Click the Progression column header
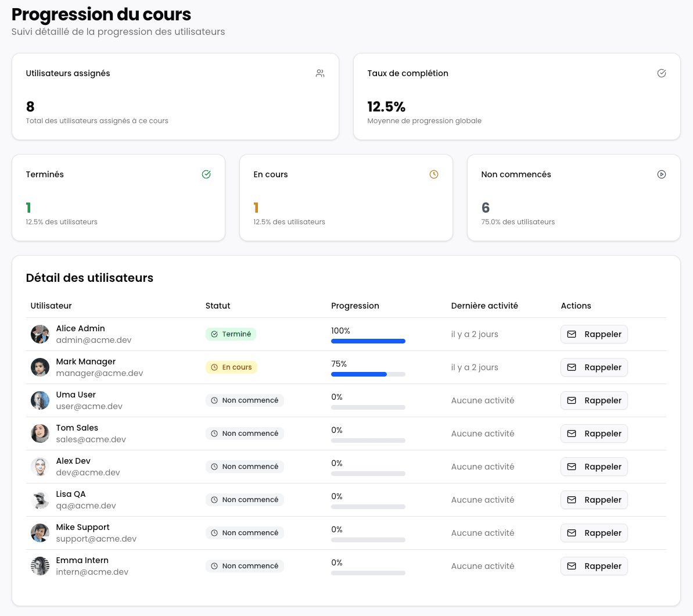The width and height of the screenshot is (693, 616). 355,306
